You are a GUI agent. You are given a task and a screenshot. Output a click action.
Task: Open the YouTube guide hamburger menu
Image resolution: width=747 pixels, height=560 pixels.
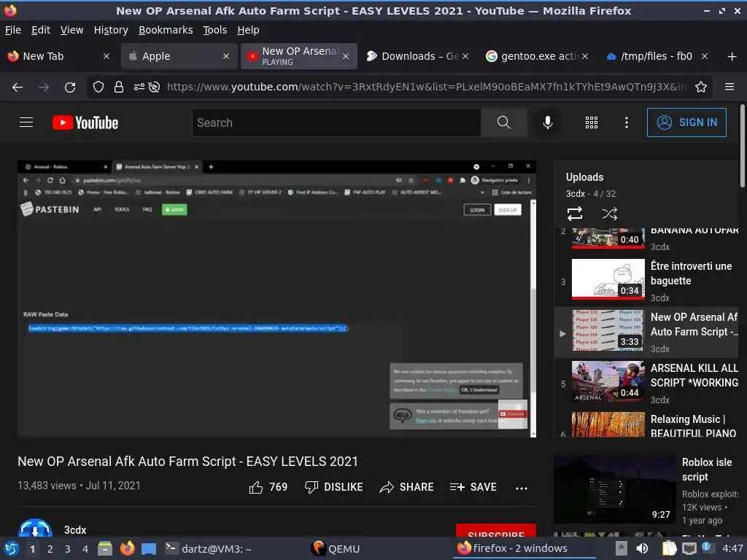pyautogui.click(x=26, y=122)
